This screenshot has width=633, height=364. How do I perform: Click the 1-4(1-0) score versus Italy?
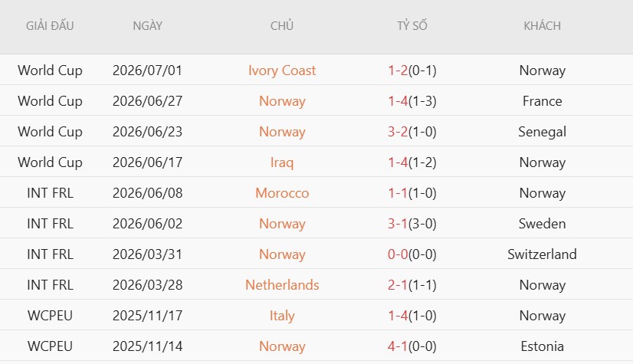pyautogui.click(x=412, y=316)
